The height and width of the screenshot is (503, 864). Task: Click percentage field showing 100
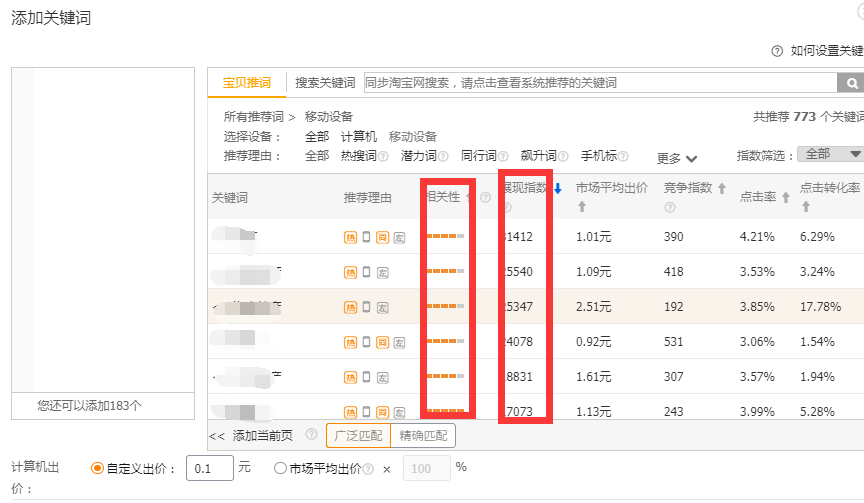click(427, 468)
